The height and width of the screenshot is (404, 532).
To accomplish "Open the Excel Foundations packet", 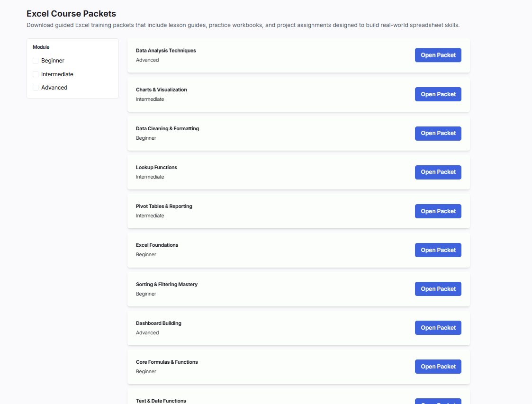I will coord(438,250).
